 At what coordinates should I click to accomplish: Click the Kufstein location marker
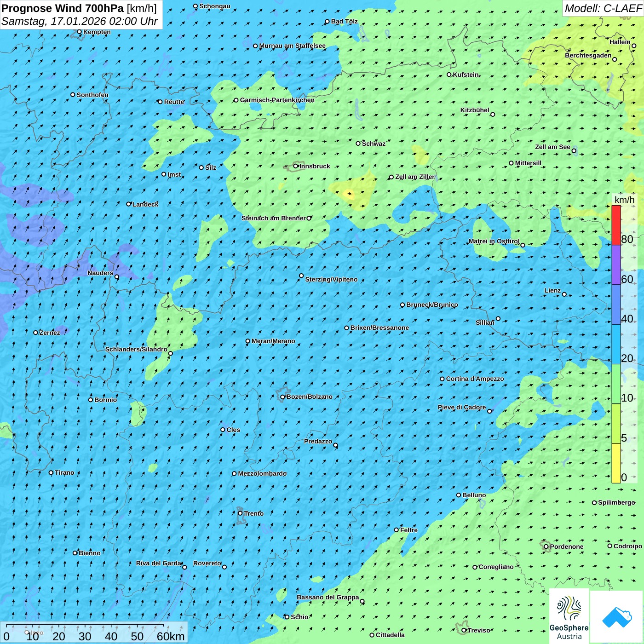click(x=449, y=75)
